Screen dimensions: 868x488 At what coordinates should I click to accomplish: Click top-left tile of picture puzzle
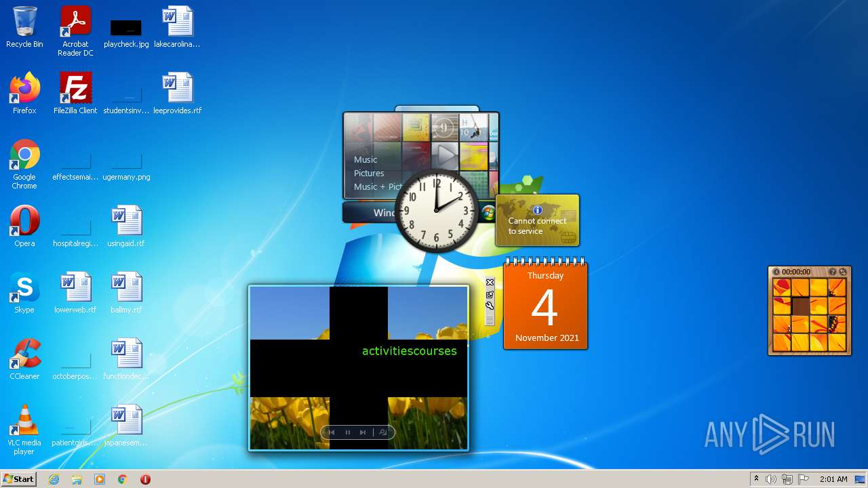pyautogui.click(x=782, y=288)
